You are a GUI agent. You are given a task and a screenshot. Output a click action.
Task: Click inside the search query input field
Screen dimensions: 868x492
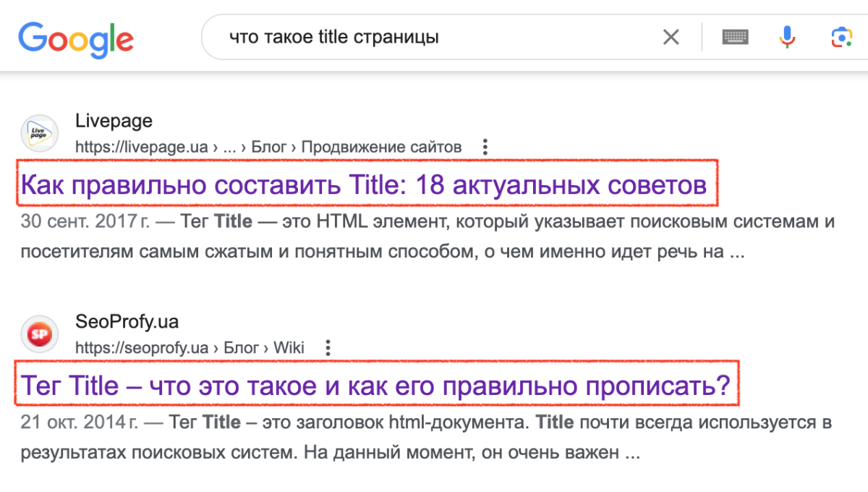pos(362,36)
